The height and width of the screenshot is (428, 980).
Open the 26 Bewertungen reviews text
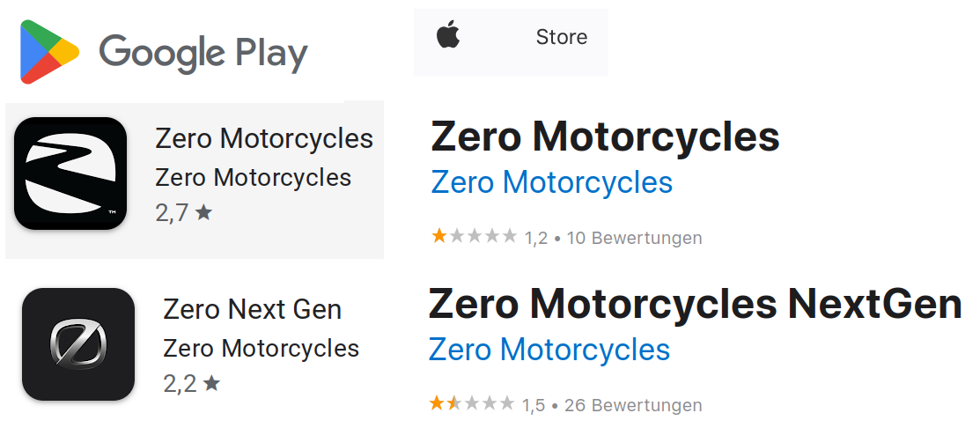coord(633,405)
